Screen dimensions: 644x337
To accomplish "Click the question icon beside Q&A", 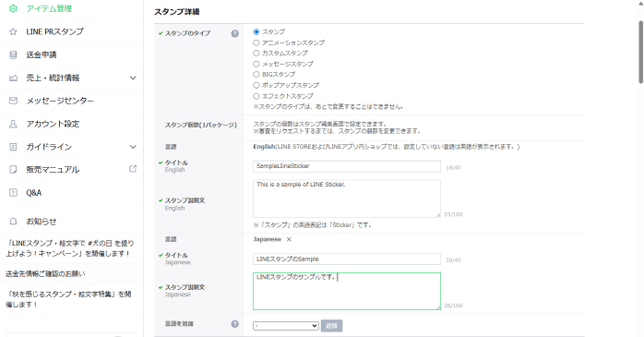I will (x=13, y=192).
